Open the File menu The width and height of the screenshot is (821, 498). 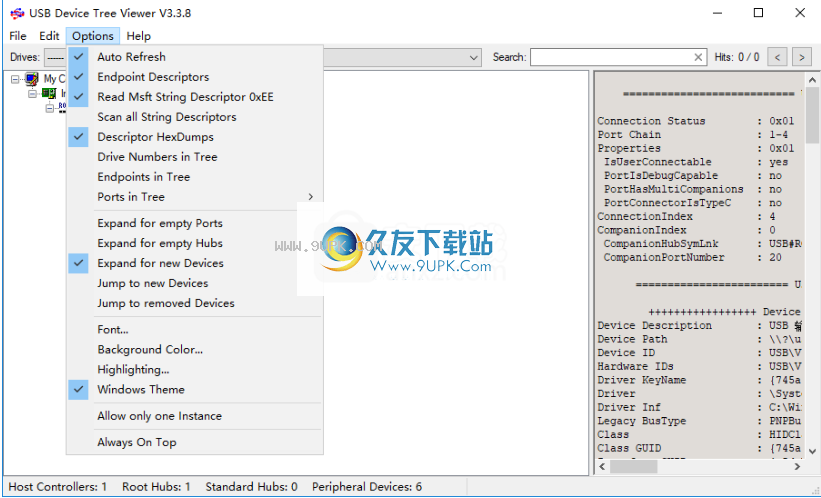[18, 36]
